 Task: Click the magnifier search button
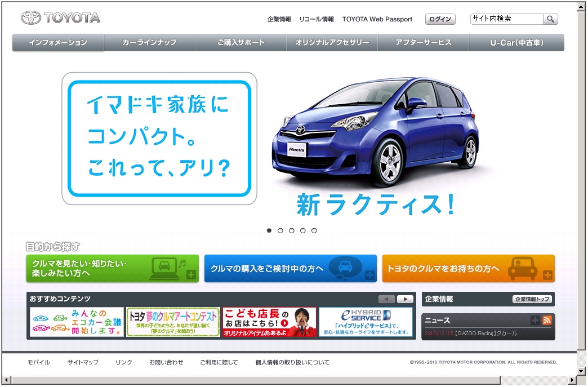coord(550,19)
